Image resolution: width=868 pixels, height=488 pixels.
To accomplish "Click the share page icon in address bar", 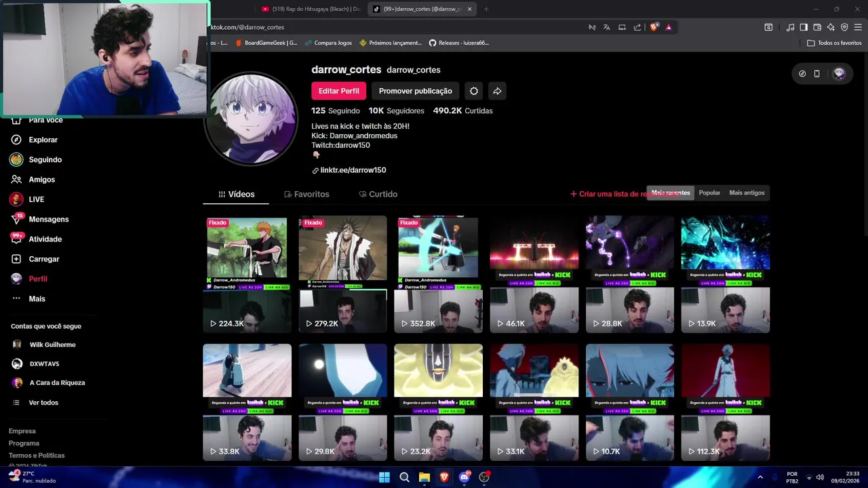I will [637, 27].
